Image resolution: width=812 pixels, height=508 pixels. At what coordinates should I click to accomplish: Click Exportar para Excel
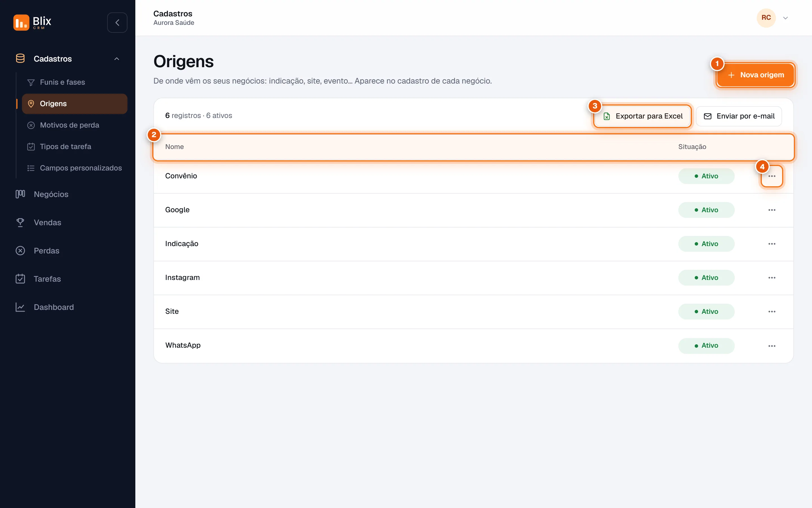point(642,116)
